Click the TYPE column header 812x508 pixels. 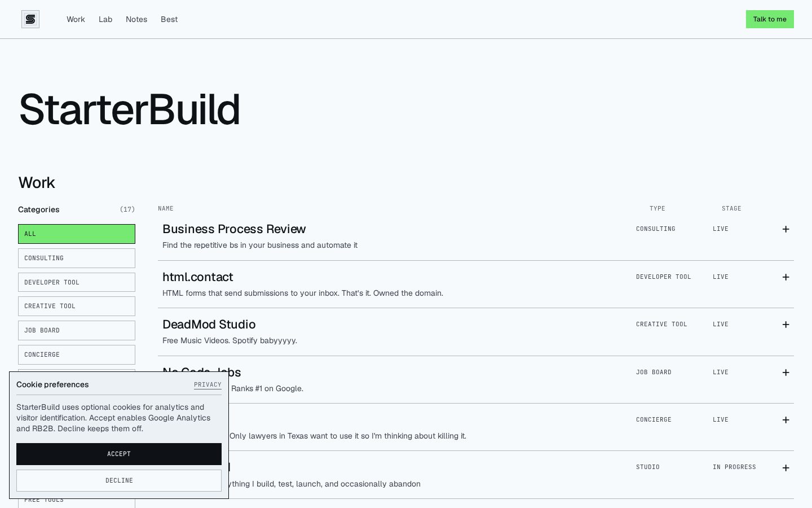657,209
